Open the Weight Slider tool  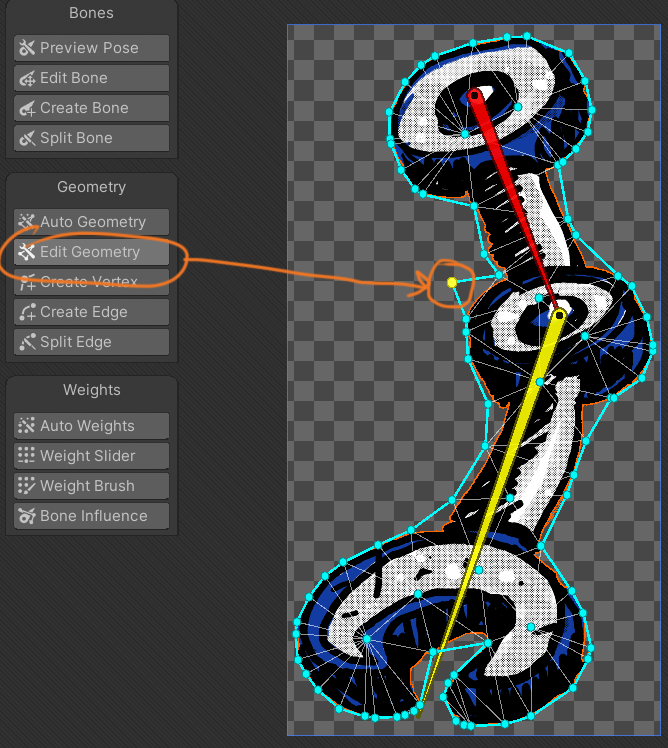point(91,456)
